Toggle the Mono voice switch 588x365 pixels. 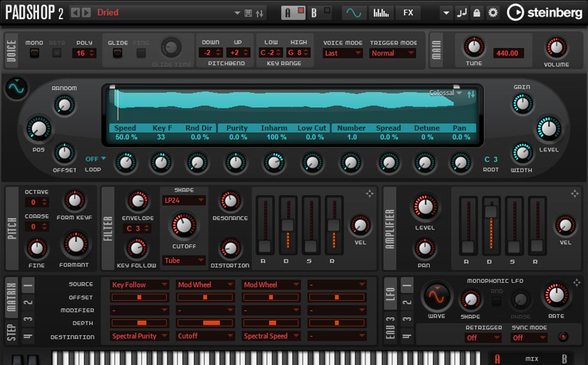[34, 53]
